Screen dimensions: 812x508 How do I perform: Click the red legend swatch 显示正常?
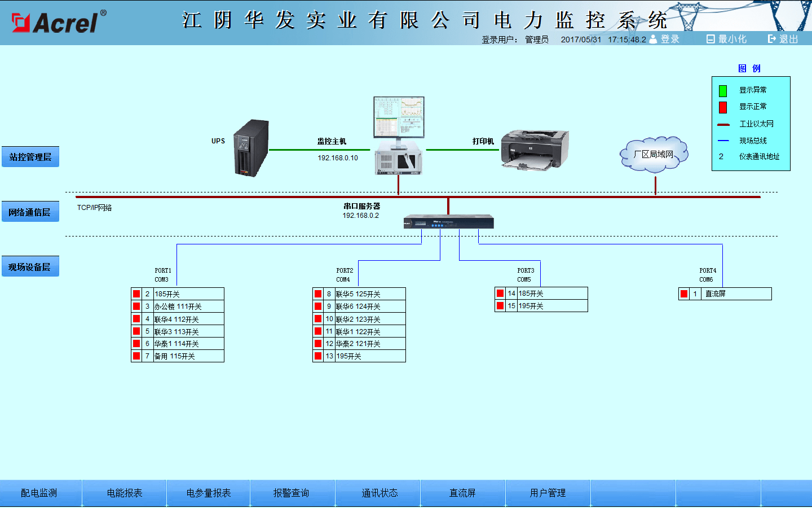[723, 107]
